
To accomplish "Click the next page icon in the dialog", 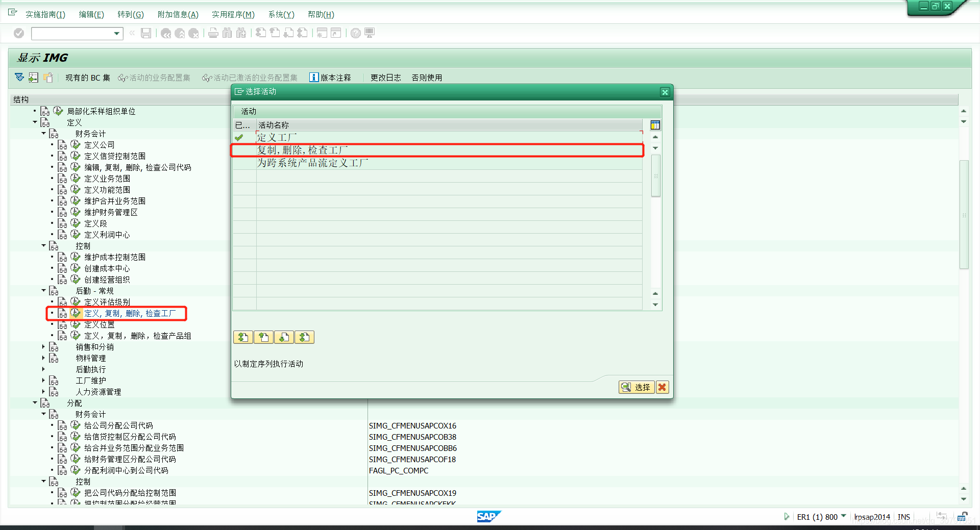I will point(284,337).
